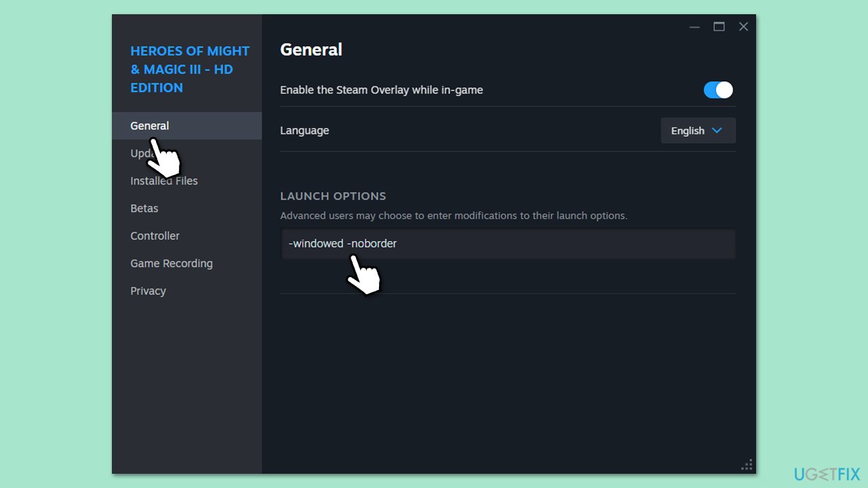868x488 pixels.
Task: Click the Enable the Steam Overlay label
Action: pos(381,90)
